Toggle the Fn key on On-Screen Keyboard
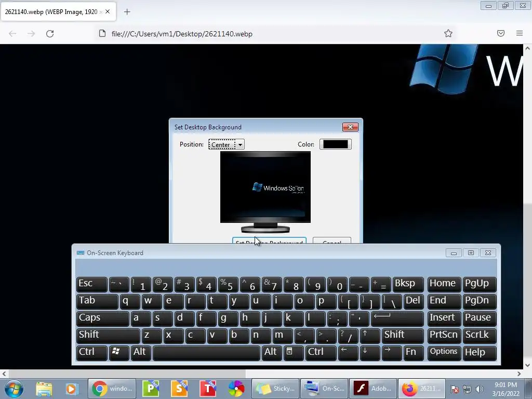Viewport: 532px width, 399px height. [x=414, y=352]
